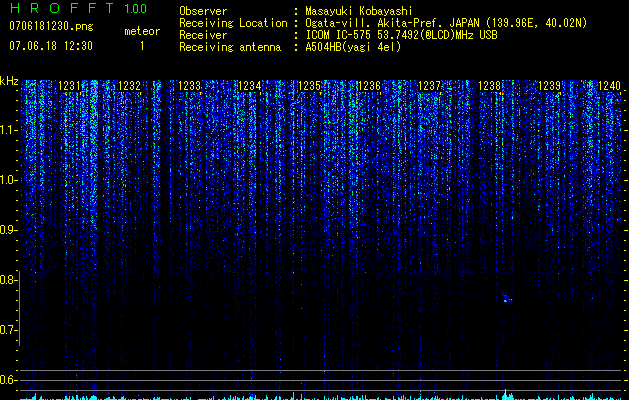
Task: Click the yellow peak in amplitude strip
Action: tap(505, 392)
